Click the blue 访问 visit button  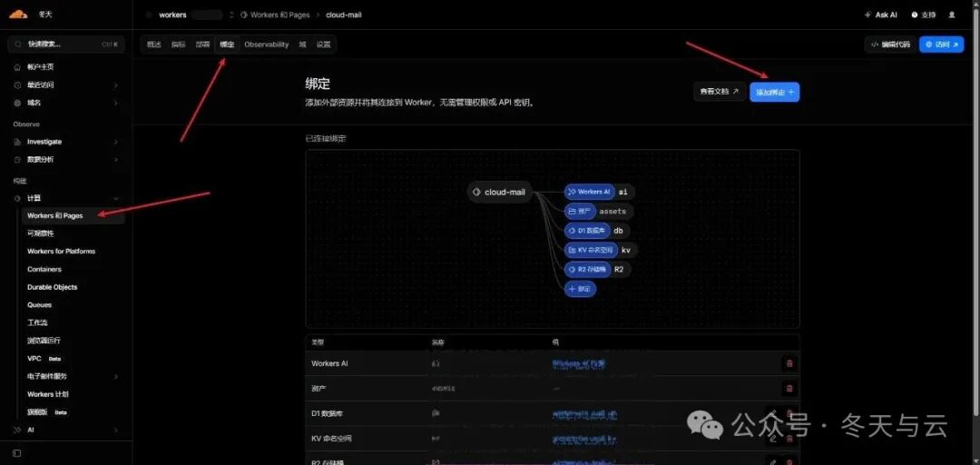(x=941, y=45)
